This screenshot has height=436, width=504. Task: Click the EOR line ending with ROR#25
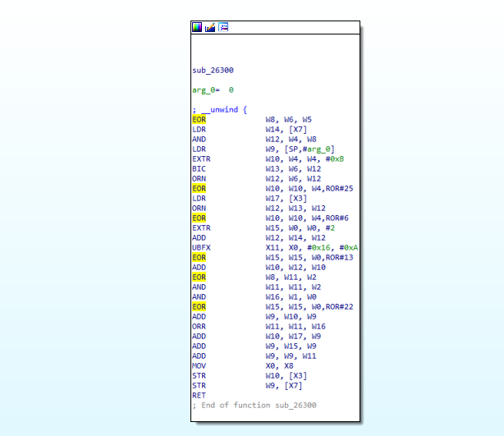point(273,188)
